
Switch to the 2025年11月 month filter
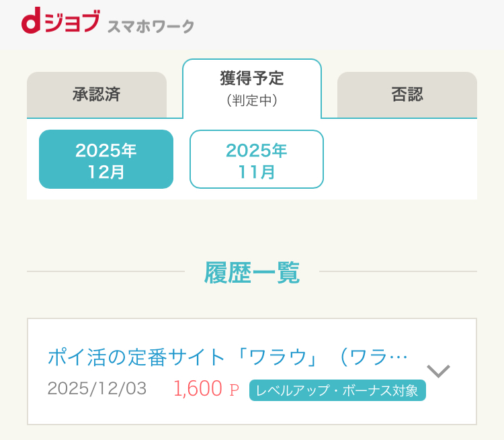pos(257,160)
